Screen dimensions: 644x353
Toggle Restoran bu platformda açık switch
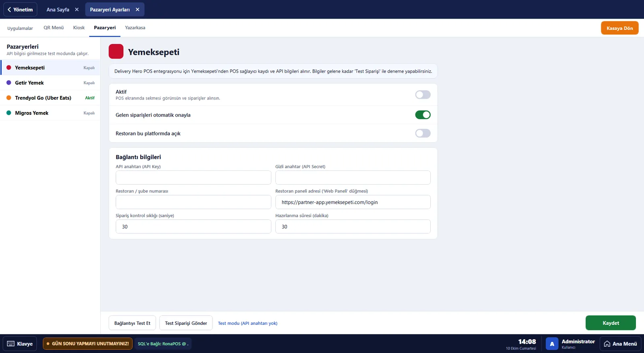tap(423, 133)
